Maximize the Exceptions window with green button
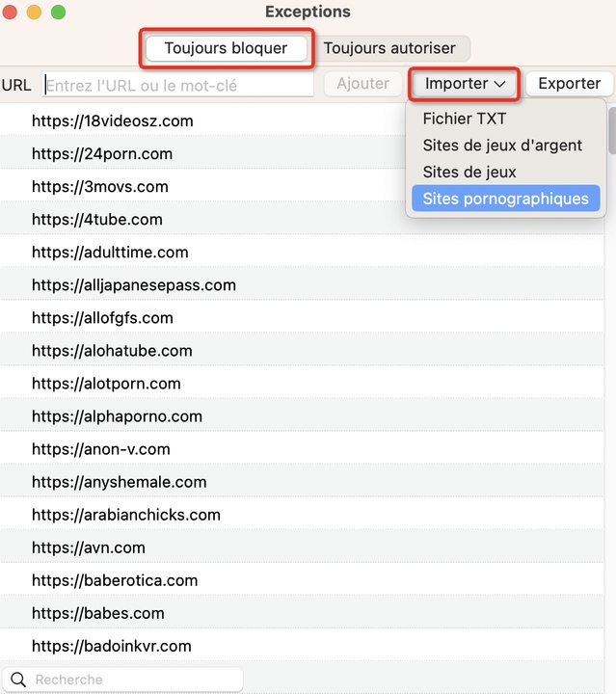 (59, 12)
